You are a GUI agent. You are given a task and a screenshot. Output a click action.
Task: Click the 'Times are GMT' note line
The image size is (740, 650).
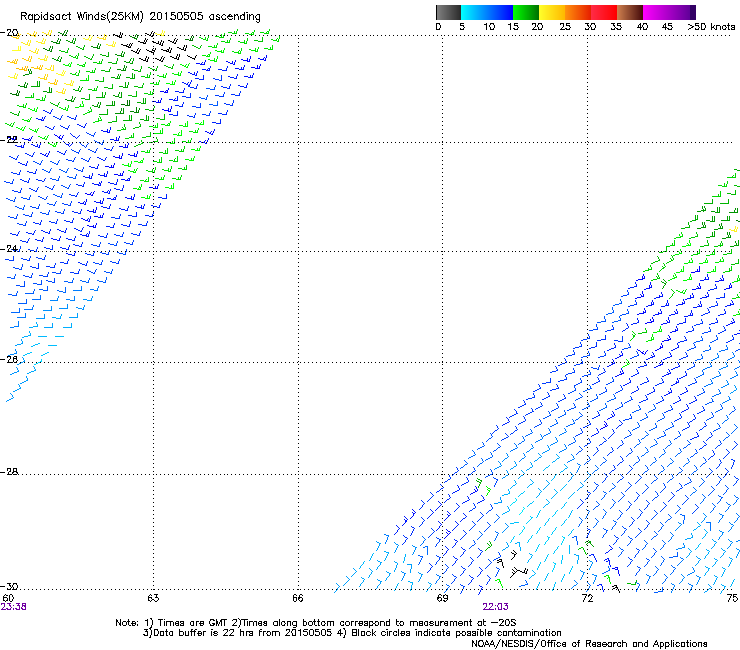(316, 623)
